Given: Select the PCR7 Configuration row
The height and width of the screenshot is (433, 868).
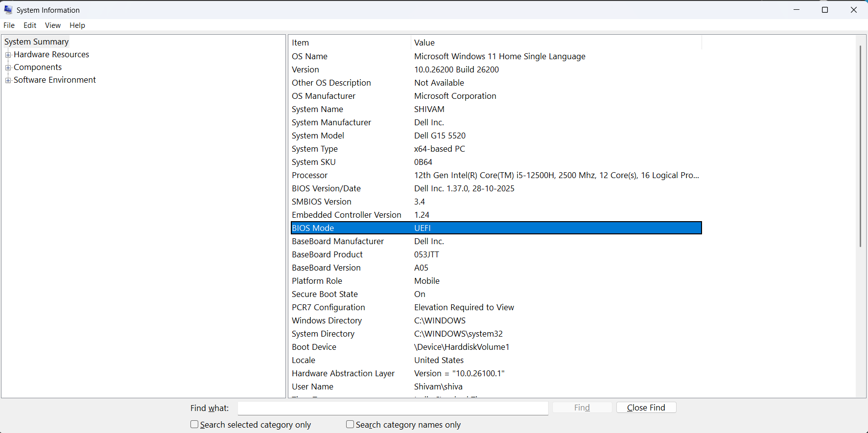Looking at the screenshot, I should point(496,307).
